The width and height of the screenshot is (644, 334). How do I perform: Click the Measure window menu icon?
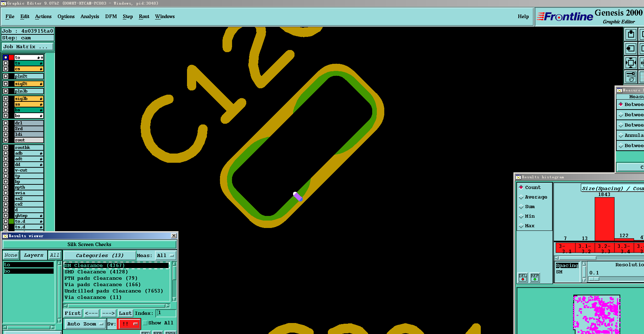(x=620, y=90)
